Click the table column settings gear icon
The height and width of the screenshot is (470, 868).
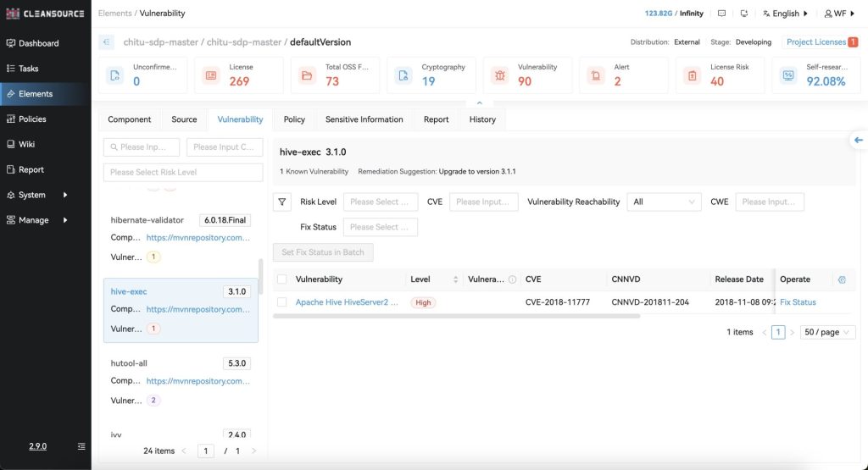point(841,279)
